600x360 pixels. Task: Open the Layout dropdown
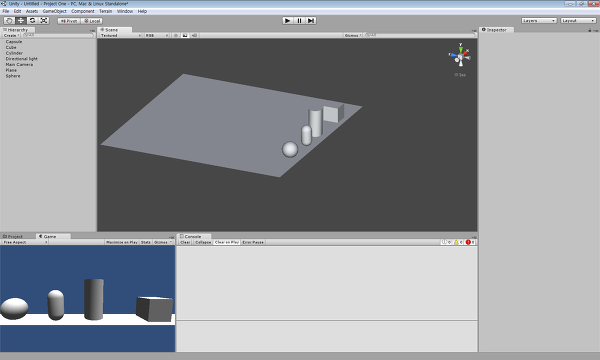(x=578, y=21)
